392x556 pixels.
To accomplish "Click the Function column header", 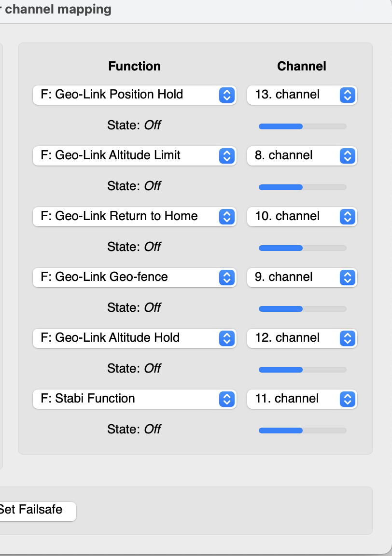I will click(134, 66).
